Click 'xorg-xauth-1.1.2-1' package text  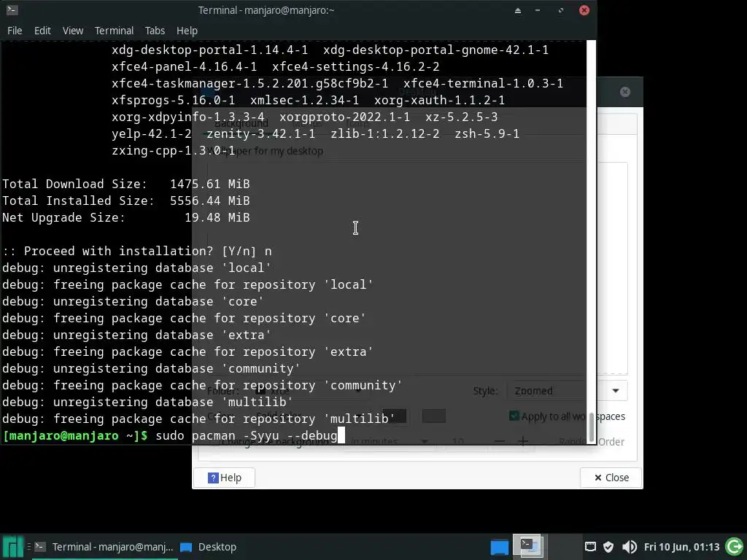coord(439,100)
